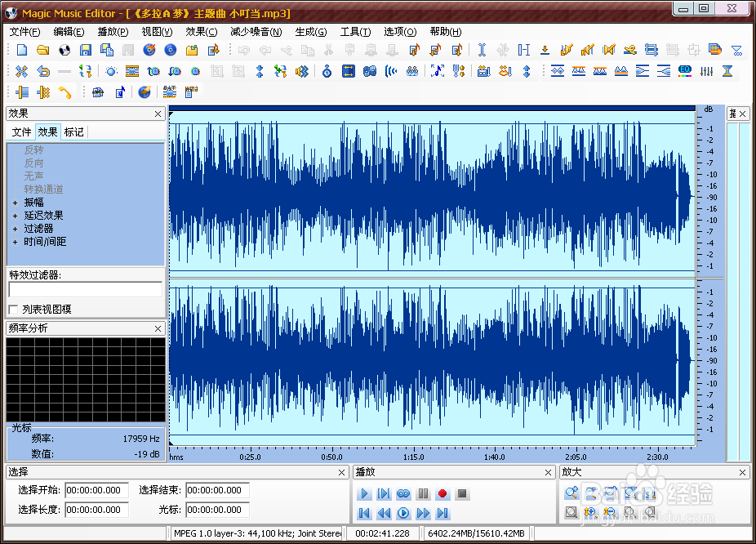756x544 pixels.
Task: Click the 特效过滤器 text field
Action: pyautogui.click(x=86, y=289)
